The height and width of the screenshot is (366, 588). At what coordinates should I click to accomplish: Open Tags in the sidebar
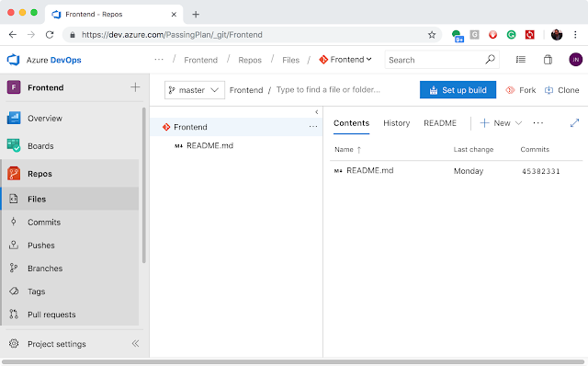tap(37, 292)
